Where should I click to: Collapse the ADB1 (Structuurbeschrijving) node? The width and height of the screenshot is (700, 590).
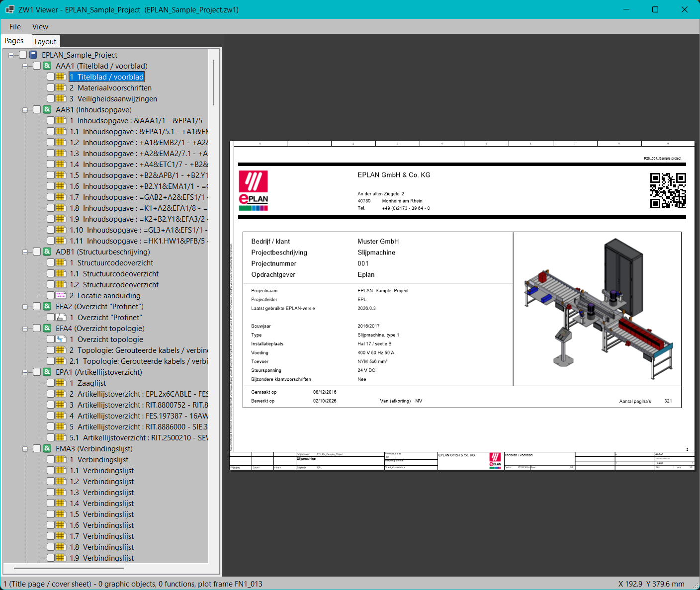tap(25, 252)
